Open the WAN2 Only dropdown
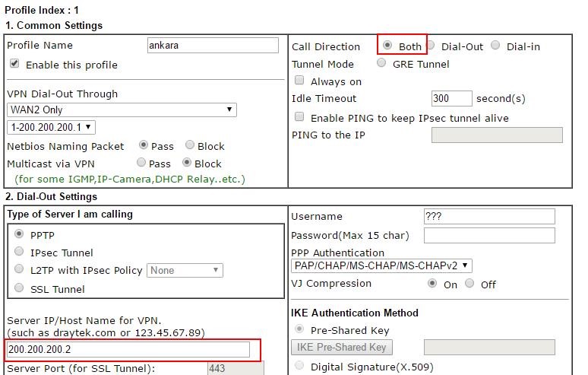The width and height of the screenshot is (588, 375). click(x=122, y=110)
